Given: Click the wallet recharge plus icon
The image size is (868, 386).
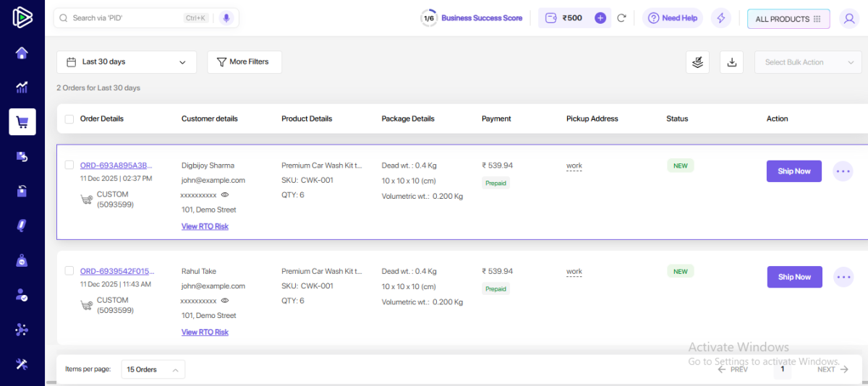Looking at the screenshot, I should click(600, 18).
